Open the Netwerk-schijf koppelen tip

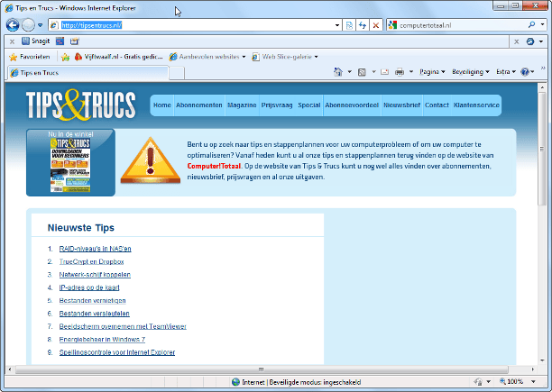click(x=95, y=275)
